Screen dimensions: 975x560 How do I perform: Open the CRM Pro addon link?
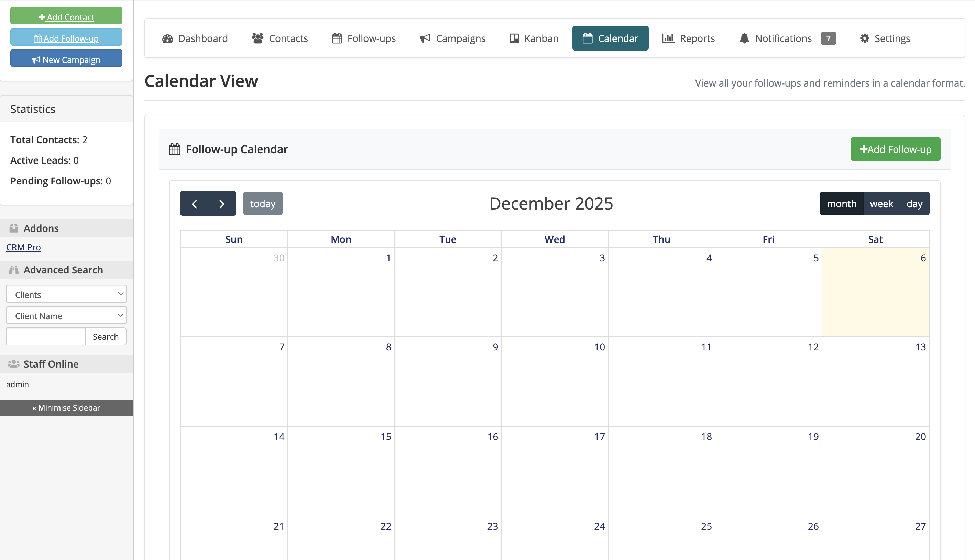point(23,247)
